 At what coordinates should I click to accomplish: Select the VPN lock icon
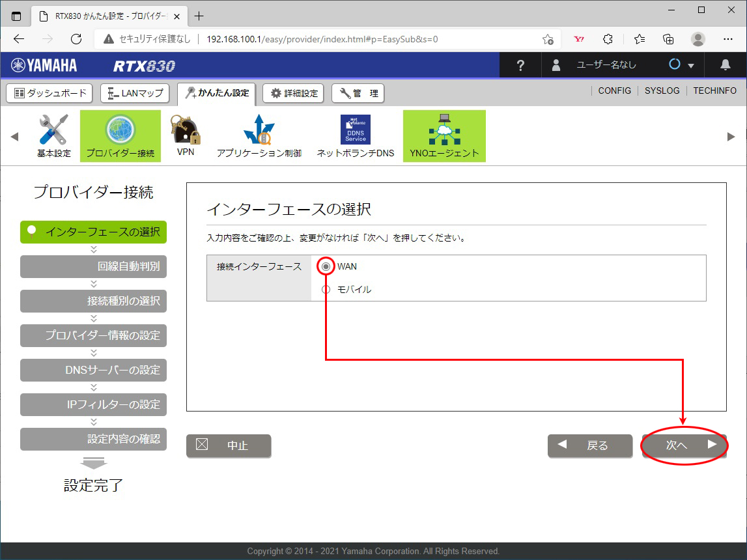coord(185,130)
